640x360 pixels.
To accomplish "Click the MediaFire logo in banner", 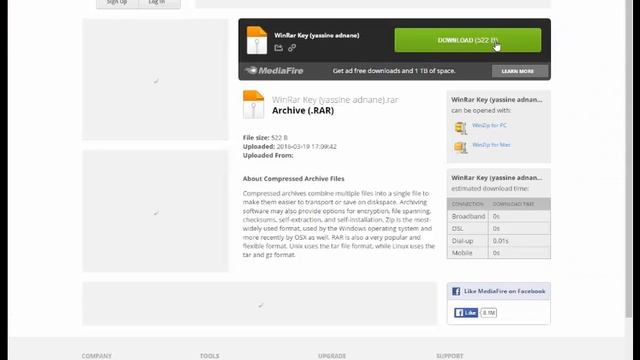I will click(274, 71).
